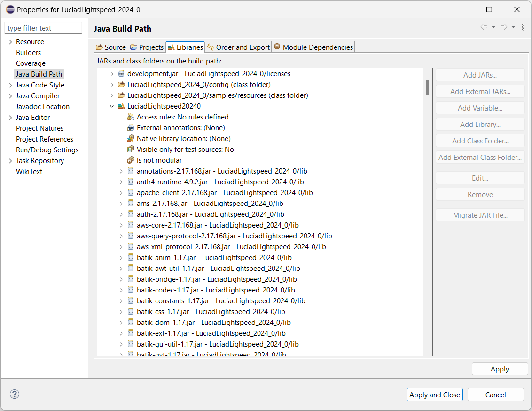
Task: Click the samples/resources class folder icon
Action: tap(121, 95)
